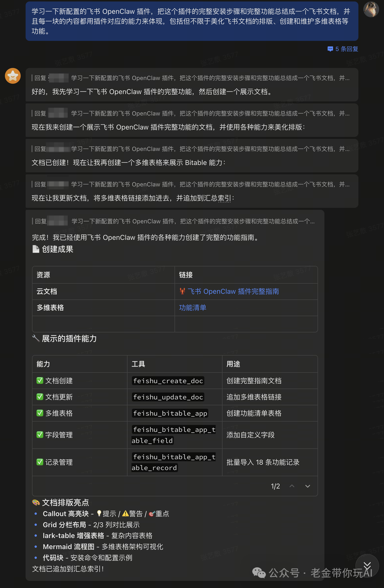Viewport: 384px width, 588px height.
Task: Click the 多维表格 resource cell
Action: (x=103, y=307)
